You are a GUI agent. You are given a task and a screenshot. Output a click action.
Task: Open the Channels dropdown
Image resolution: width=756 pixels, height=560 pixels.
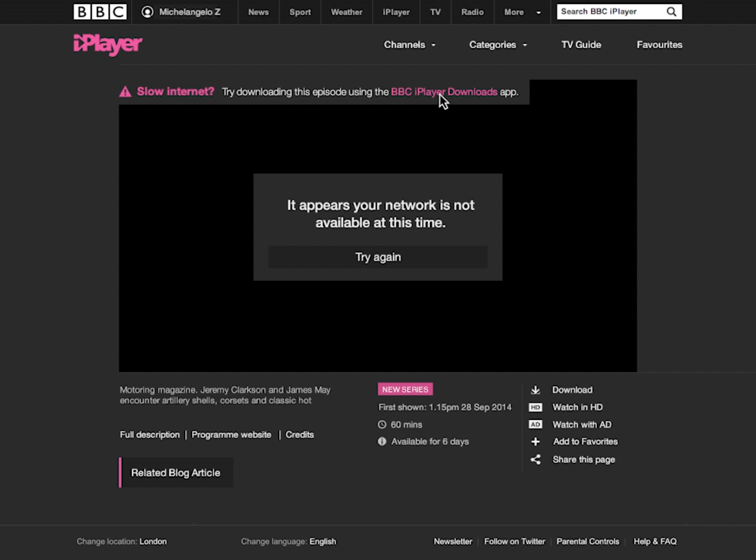pyautogui.click(x=410, y=45)
